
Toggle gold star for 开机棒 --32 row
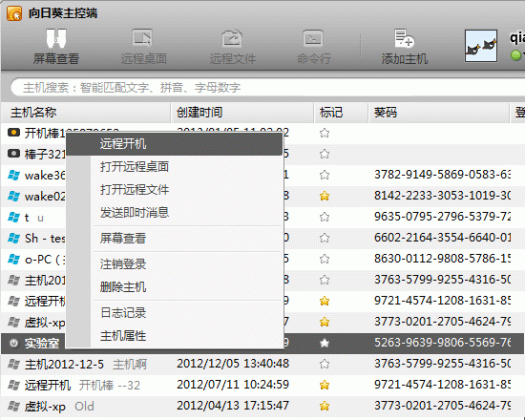click(325, 386)
